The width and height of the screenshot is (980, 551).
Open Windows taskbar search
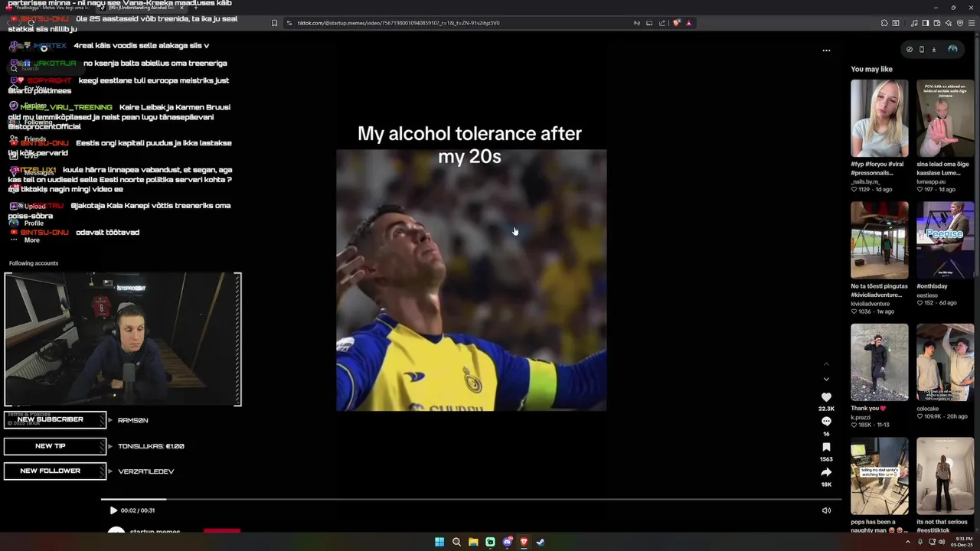pos(456,542)
